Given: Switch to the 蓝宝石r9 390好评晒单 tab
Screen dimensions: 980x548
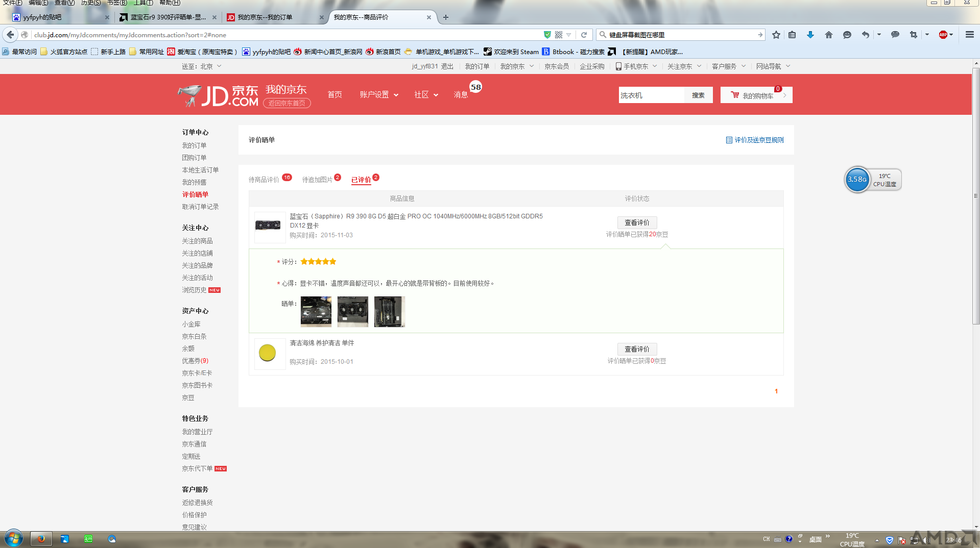Looking at the screenshot, I should (168, 17).
